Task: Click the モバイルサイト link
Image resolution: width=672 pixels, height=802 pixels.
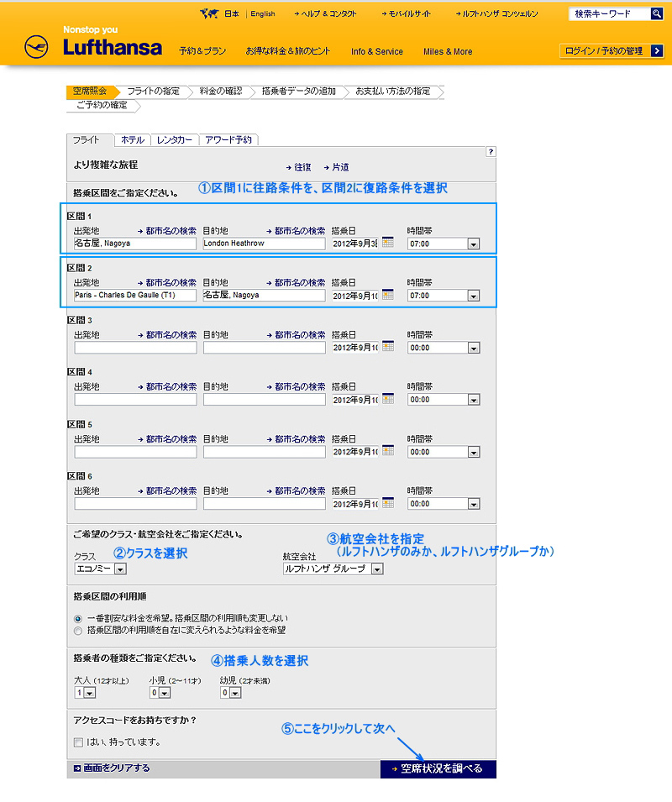Action: (x=406, y=13)
